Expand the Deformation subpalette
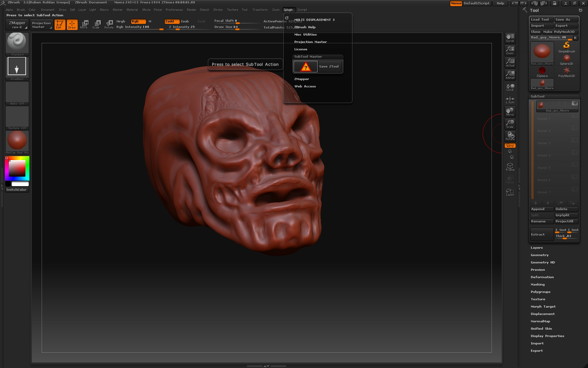The height and width of the screenshot is (368, 588). tap(542, 277)
